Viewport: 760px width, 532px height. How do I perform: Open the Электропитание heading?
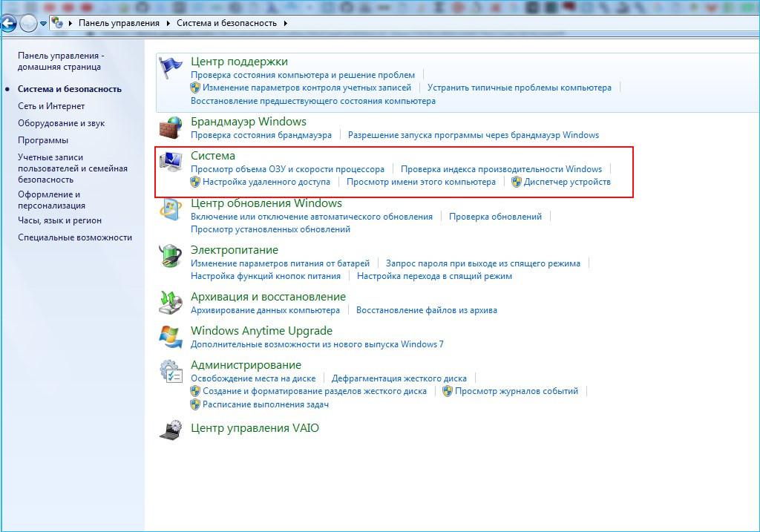(x=234, y=250)
